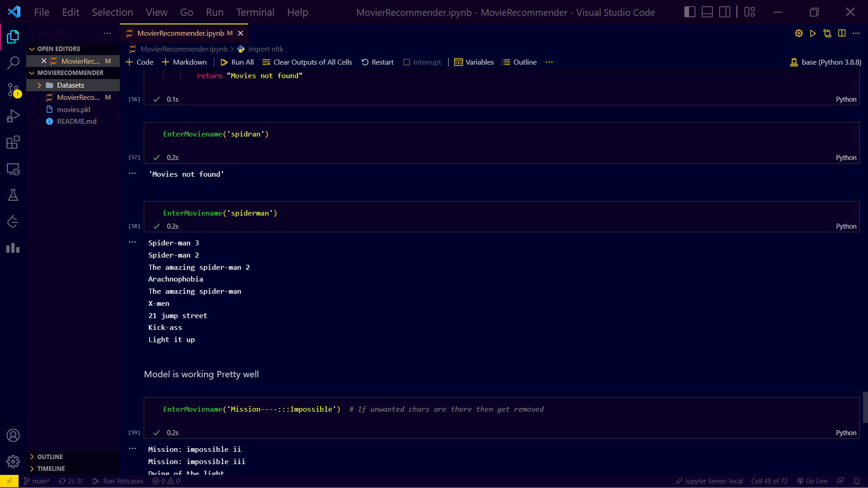Open the Testing flask icon in sidebar

[13, 195]
